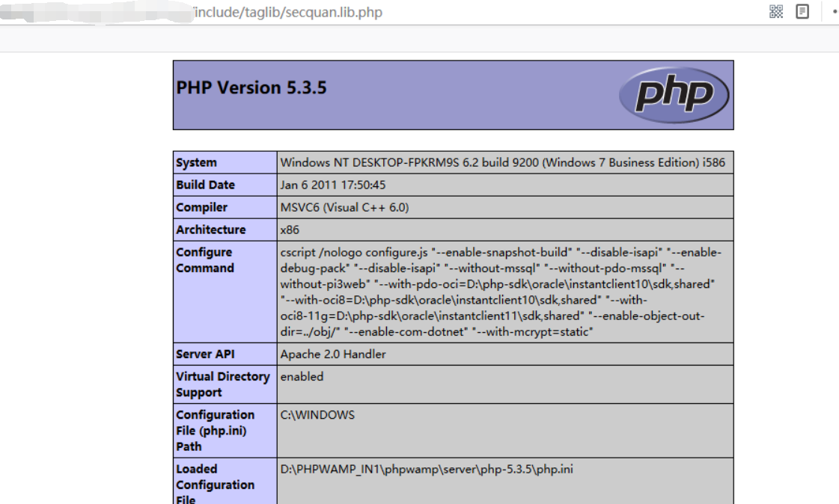Click the loaded php.ini file path

(427, 469)
